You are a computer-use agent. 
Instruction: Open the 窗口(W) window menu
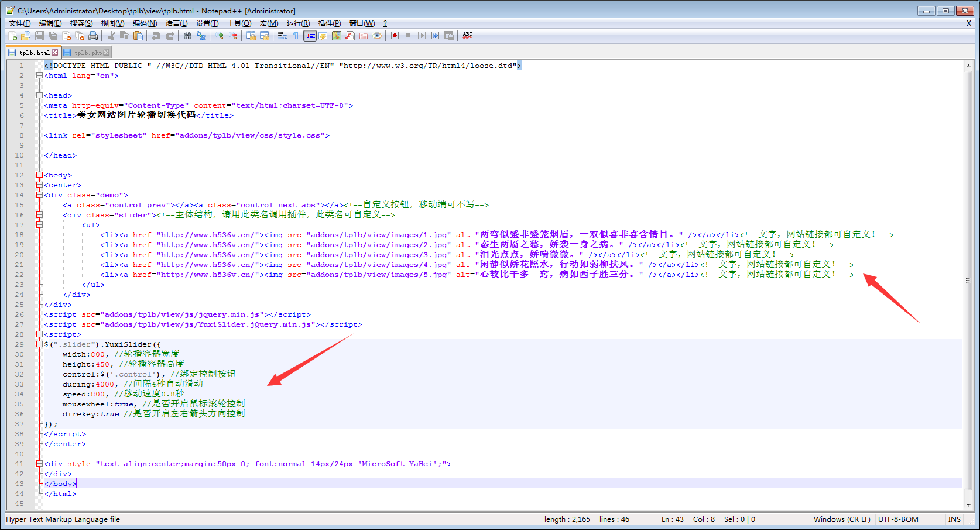362,23
